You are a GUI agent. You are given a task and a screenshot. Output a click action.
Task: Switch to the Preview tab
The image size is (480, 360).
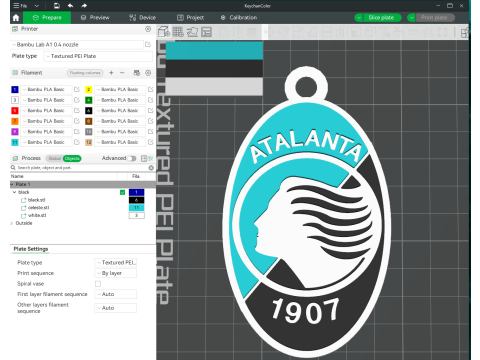[x=95, y=18]
